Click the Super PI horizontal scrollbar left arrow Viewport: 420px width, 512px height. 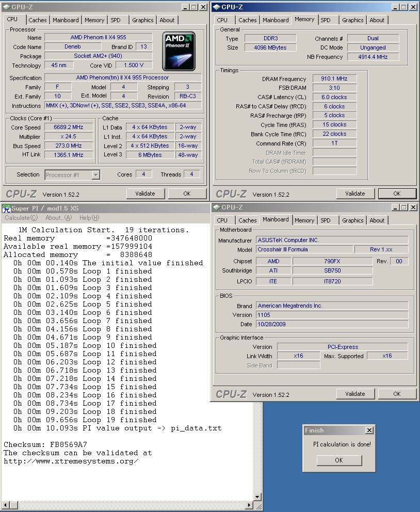coord(5,505)
